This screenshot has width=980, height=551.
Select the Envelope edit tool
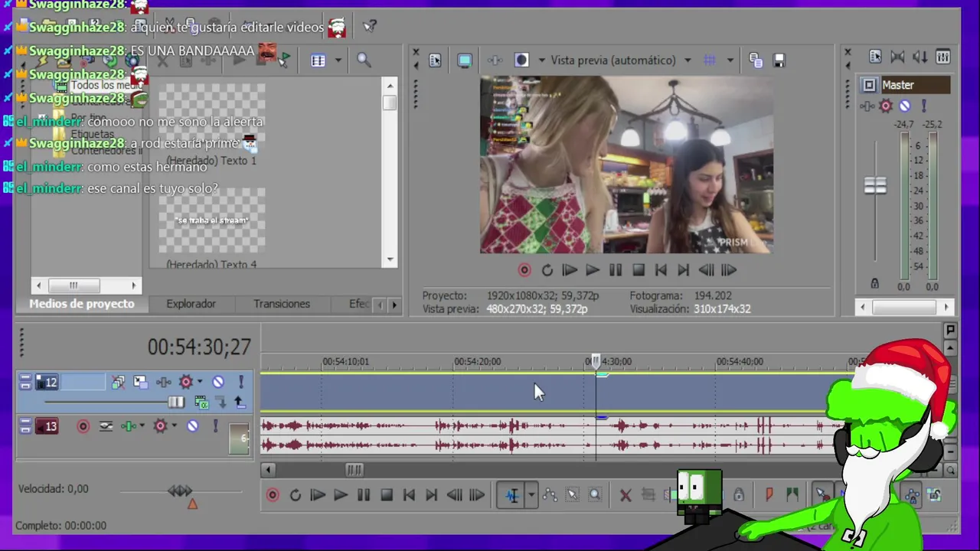click(x=550, y=495)
